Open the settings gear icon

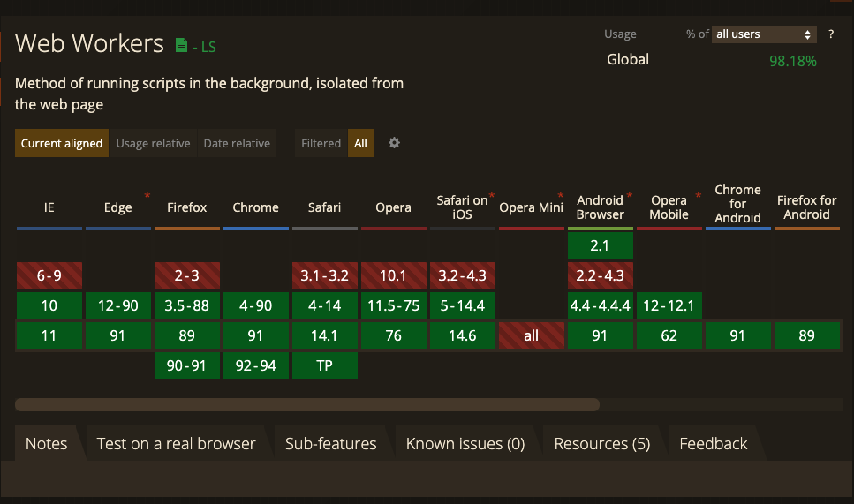point(394,143)
